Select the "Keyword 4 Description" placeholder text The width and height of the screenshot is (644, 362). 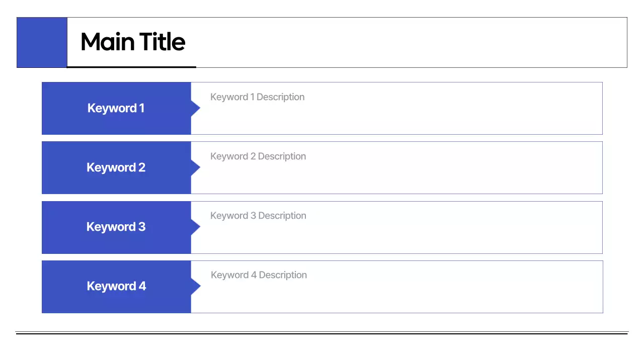259,275
